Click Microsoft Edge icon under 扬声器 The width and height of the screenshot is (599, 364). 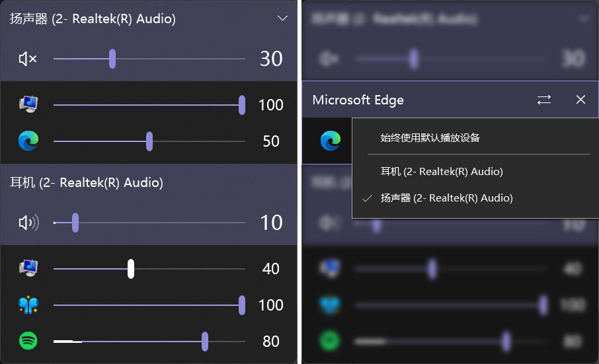coord(28,141)
